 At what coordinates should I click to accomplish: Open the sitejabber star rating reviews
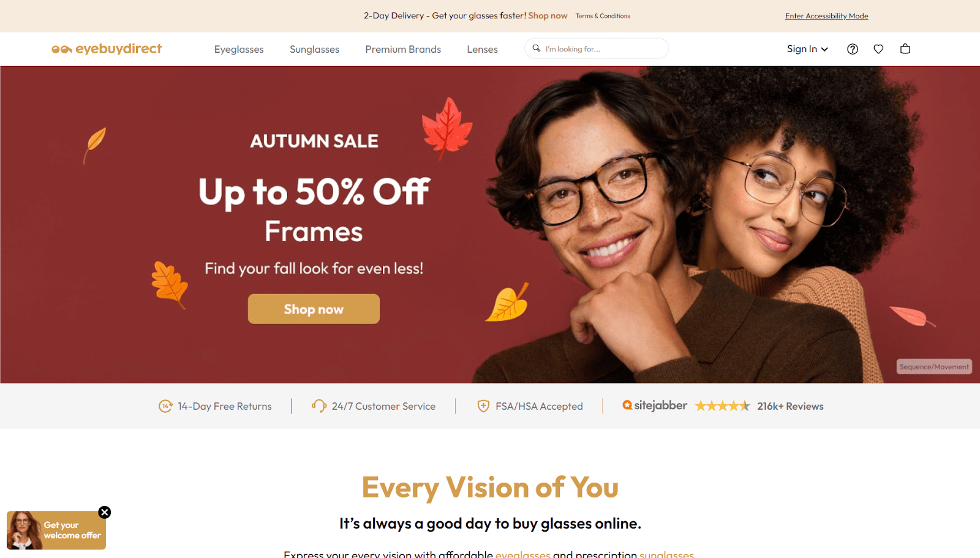click(x=723, y=406)
